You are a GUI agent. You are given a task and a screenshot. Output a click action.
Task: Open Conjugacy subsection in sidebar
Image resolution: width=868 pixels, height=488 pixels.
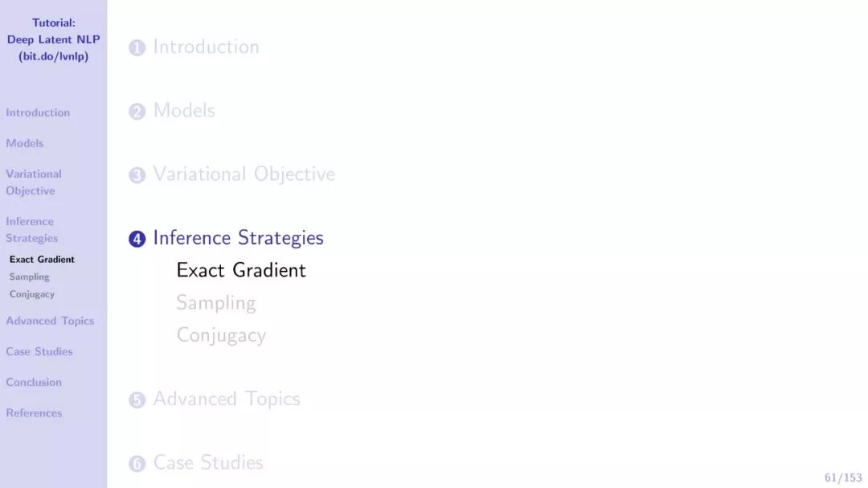click(32, 294)
